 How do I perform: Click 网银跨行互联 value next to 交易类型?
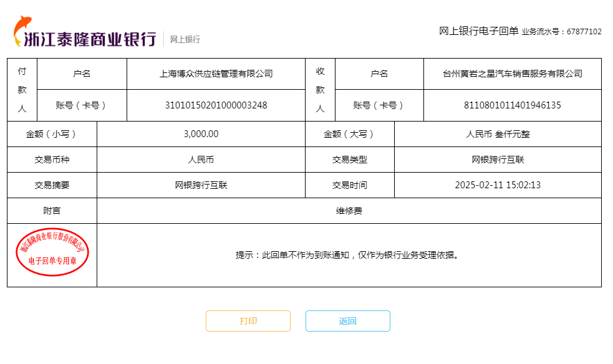pos(498,160)
